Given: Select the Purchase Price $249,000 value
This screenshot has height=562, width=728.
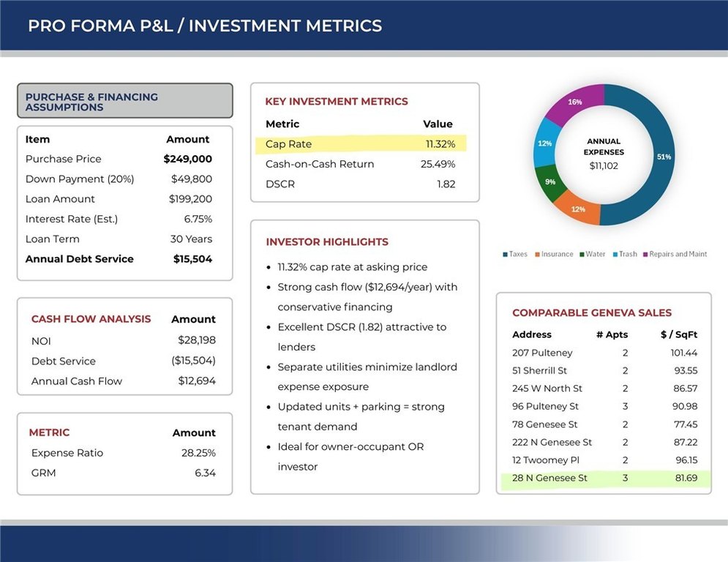Looking at the screenshot, I should click(x=187, y=159).
